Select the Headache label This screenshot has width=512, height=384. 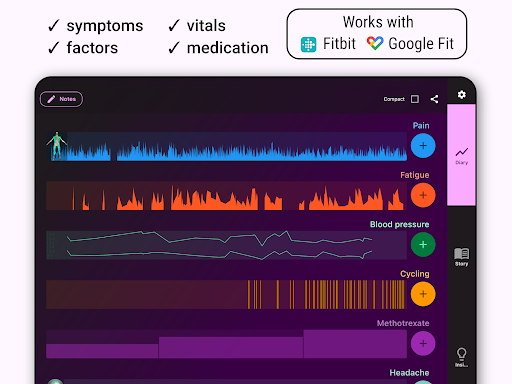tap(409, 373)
